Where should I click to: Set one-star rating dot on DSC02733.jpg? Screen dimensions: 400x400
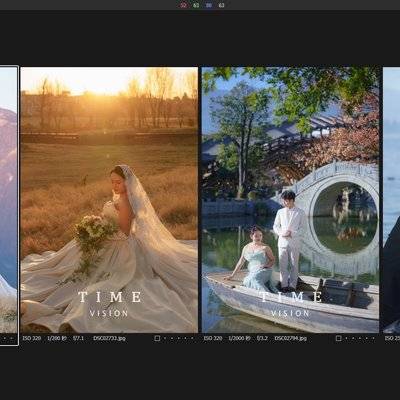coord(165,338)
